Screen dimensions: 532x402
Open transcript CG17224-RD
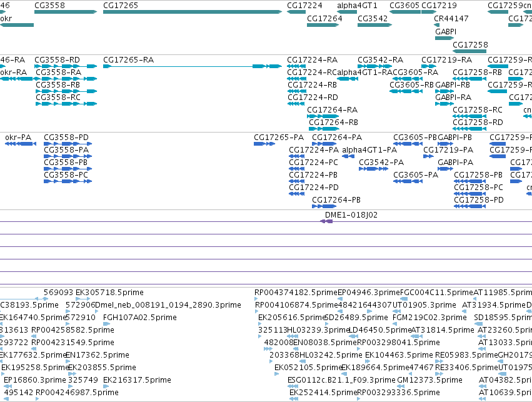[x=296, y=104]
